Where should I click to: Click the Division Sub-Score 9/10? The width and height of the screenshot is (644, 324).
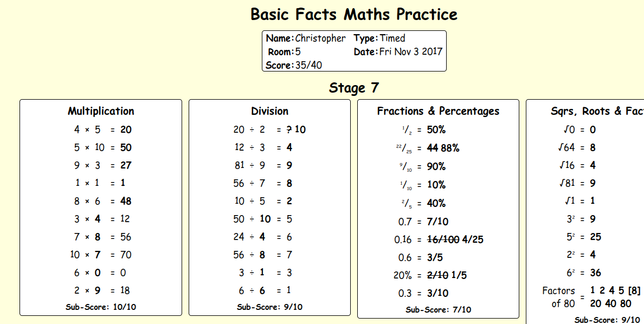(270, 307)
